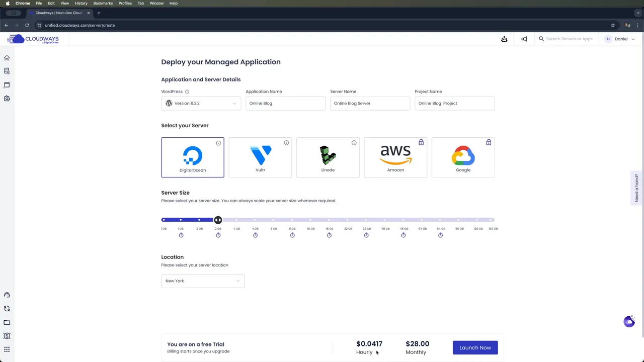
Task: Click the Cloudways logo
Action: coord(33,39)
